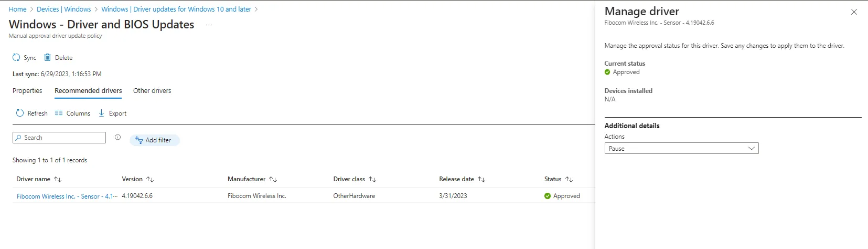The image size is (868, 249).
Task: Switch to the Properties tab
Action: coord(27,91)
